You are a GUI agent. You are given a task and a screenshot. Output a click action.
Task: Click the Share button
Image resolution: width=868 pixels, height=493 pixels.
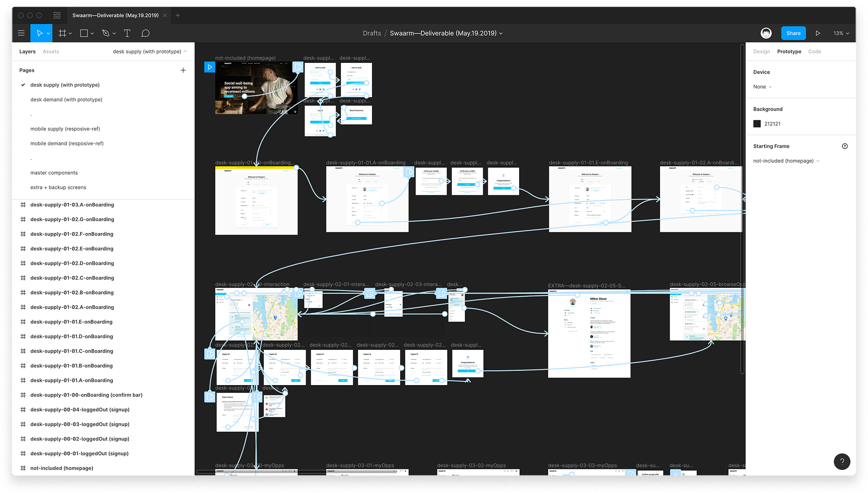pos(793,33)
